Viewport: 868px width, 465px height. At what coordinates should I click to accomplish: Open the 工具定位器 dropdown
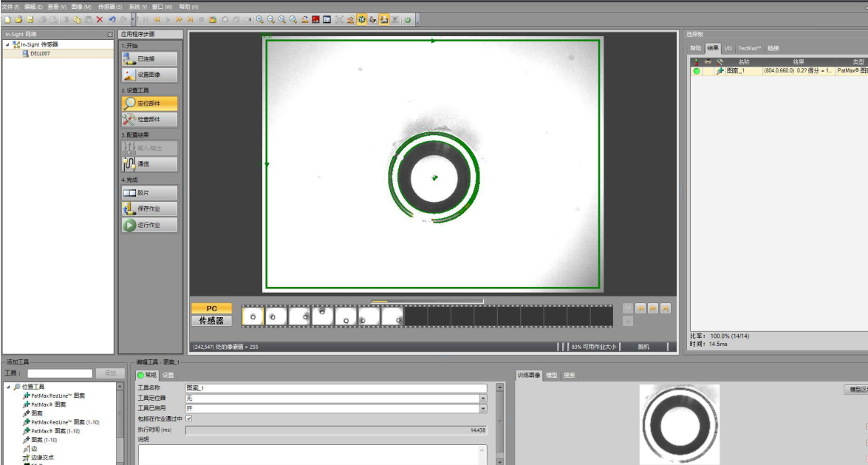[x=483, y=398]
